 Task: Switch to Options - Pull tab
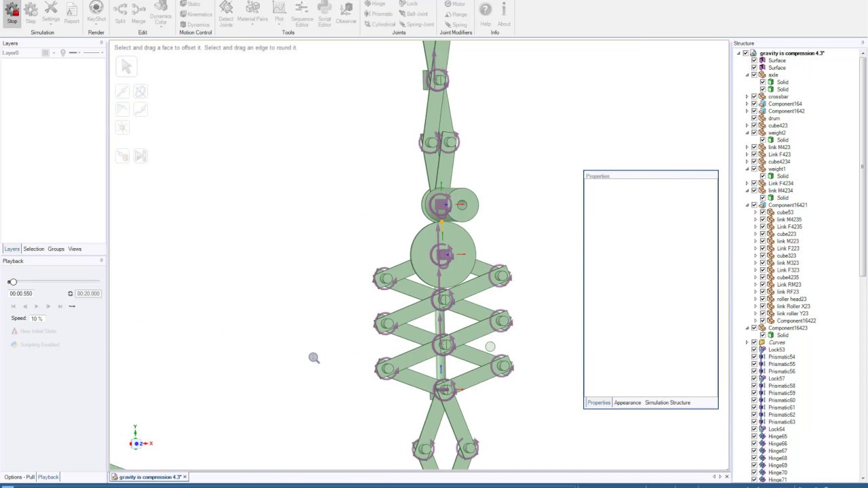[19, 477]
